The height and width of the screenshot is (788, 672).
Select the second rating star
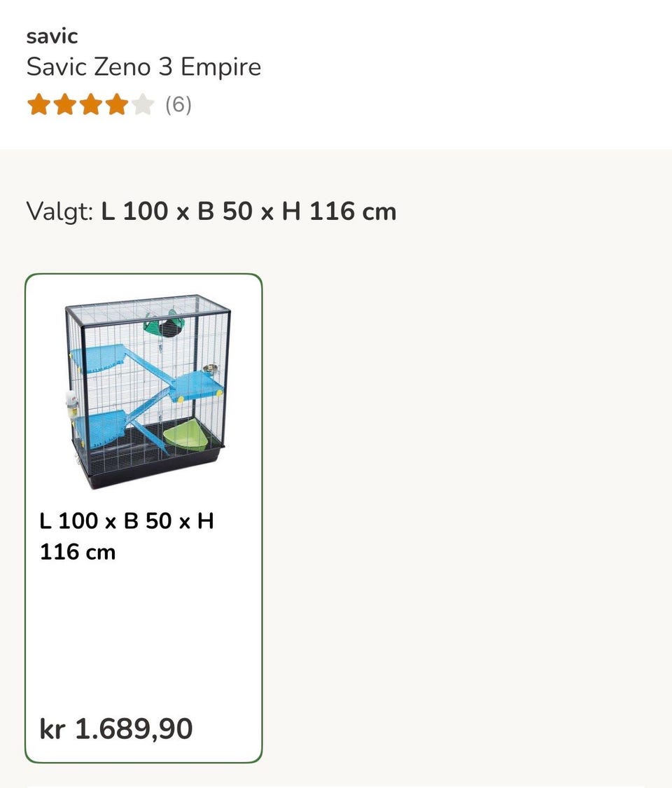coord(64,104)
